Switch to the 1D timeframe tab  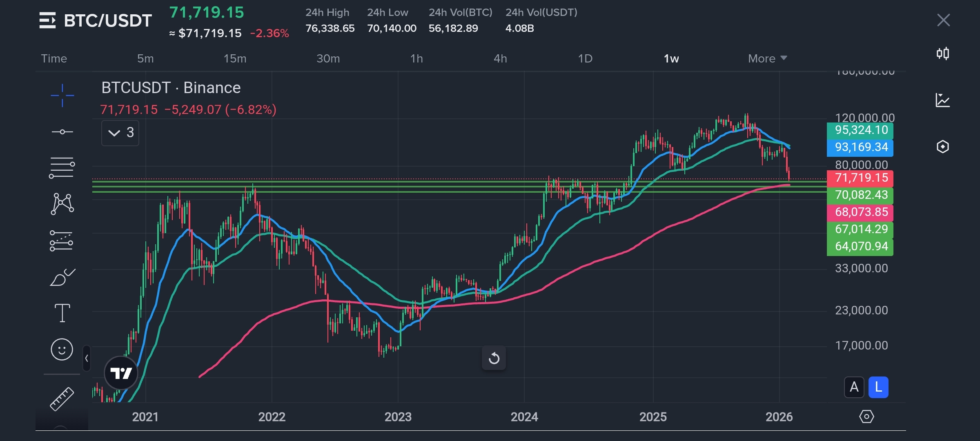tap(585, 58)
